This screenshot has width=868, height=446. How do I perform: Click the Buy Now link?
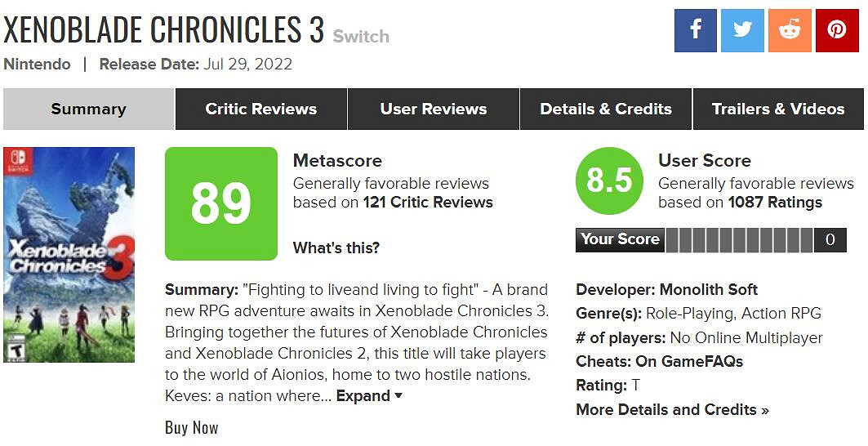coord(191,427)
